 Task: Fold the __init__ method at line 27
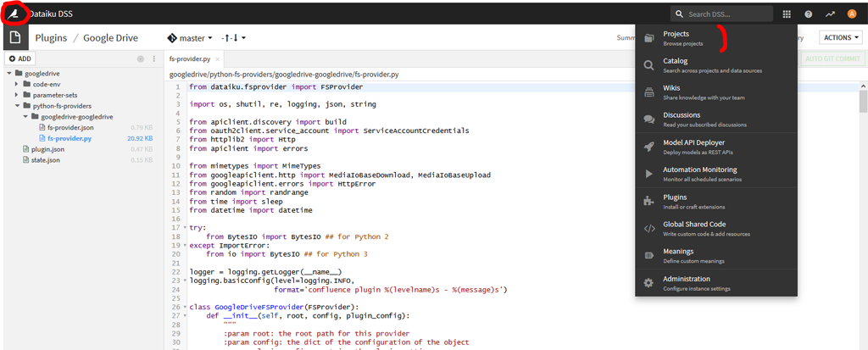(x=184, y=315)
